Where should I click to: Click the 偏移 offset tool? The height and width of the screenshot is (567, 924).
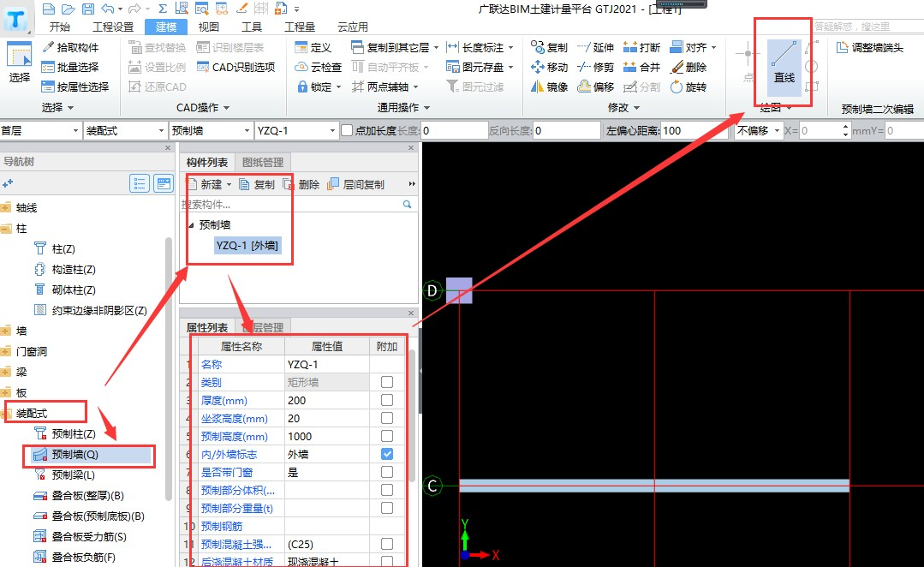(596, 87)
